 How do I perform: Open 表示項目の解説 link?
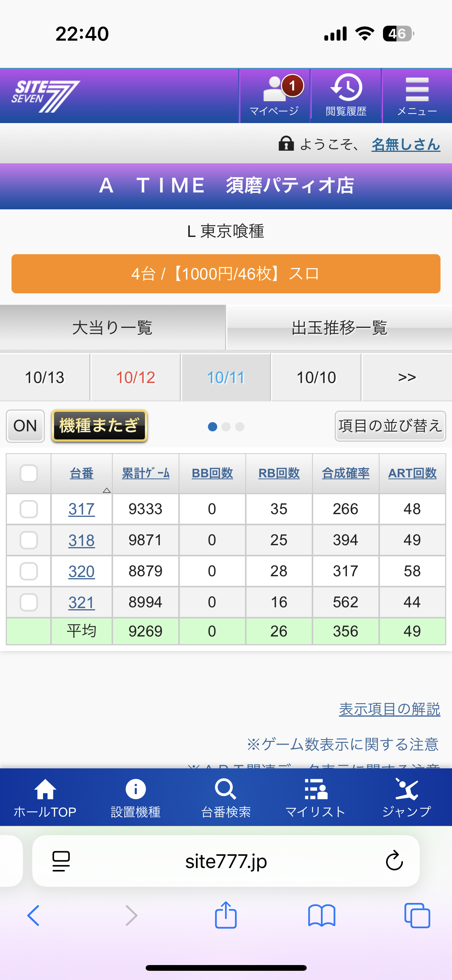coord(389,709)
